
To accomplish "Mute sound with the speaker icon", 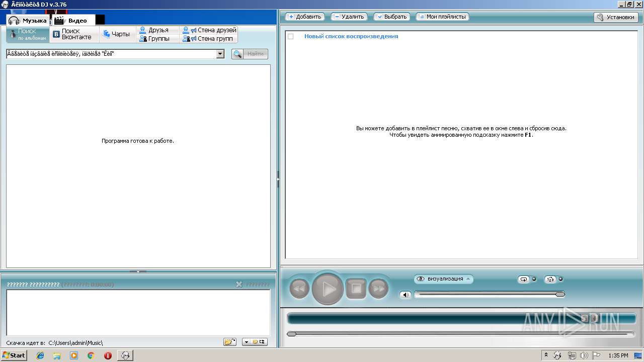I will coord(406,295).
